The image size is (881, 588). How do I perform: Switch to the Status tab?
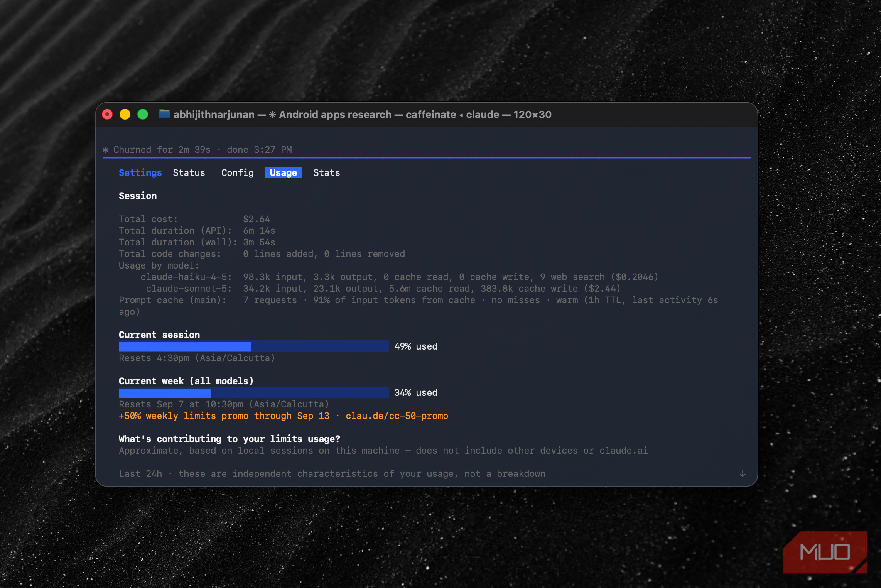(x=189, y=173)
